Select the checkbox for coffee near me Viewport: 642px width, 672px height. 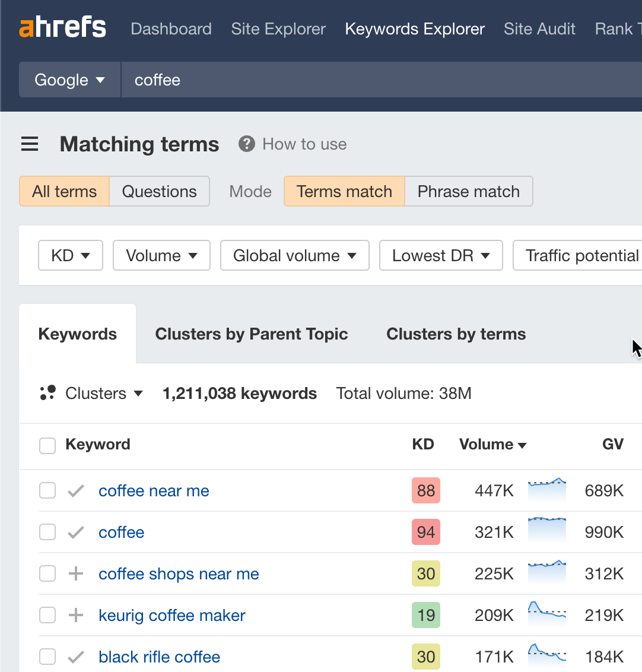(47, 490)
